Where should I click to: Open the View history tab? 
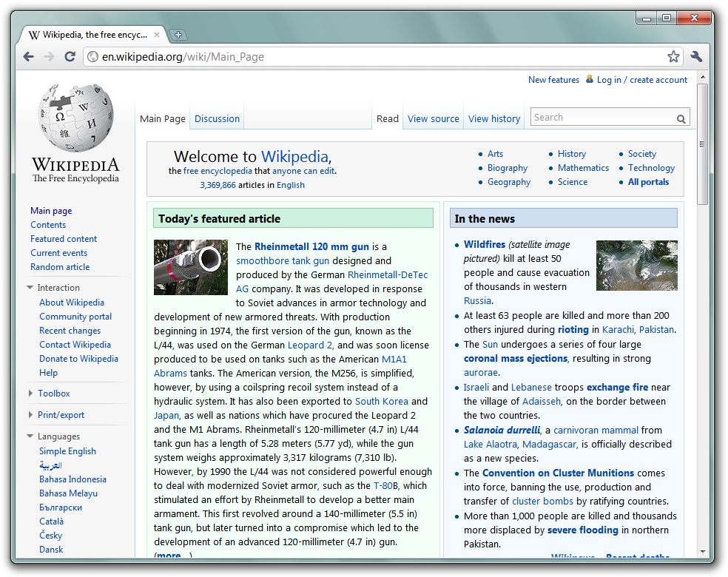(x=493, y=119)
